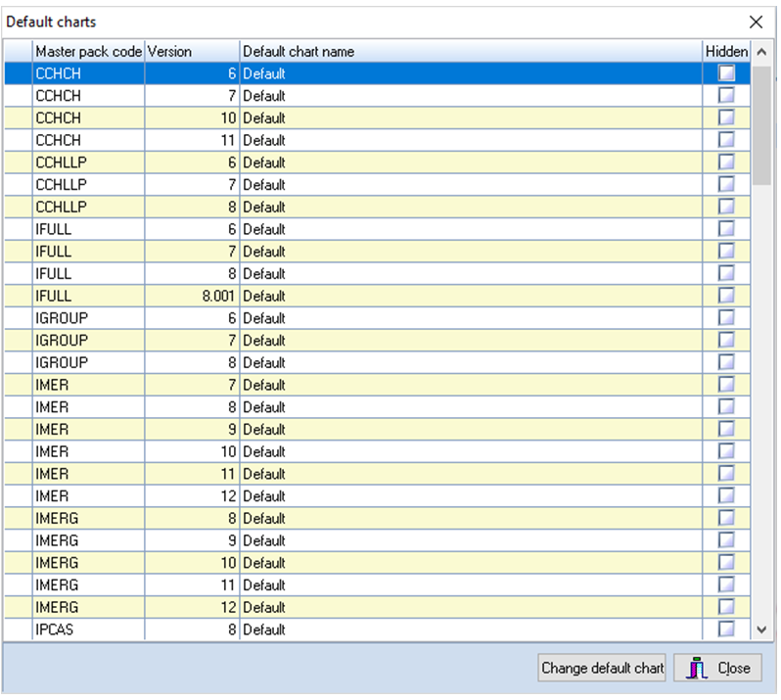Sort by Master pack code column header
The image size is (781, 700).
(x=89, y=51)
